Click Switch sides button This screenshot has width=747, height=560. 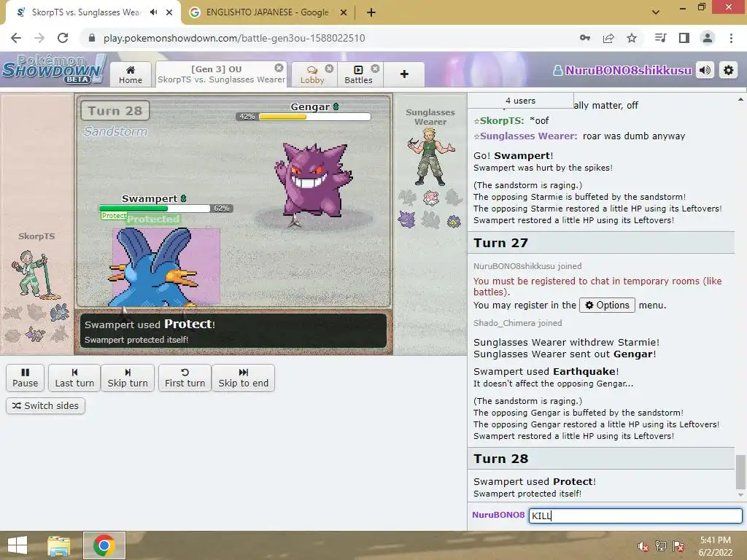[x=46, y=405]
